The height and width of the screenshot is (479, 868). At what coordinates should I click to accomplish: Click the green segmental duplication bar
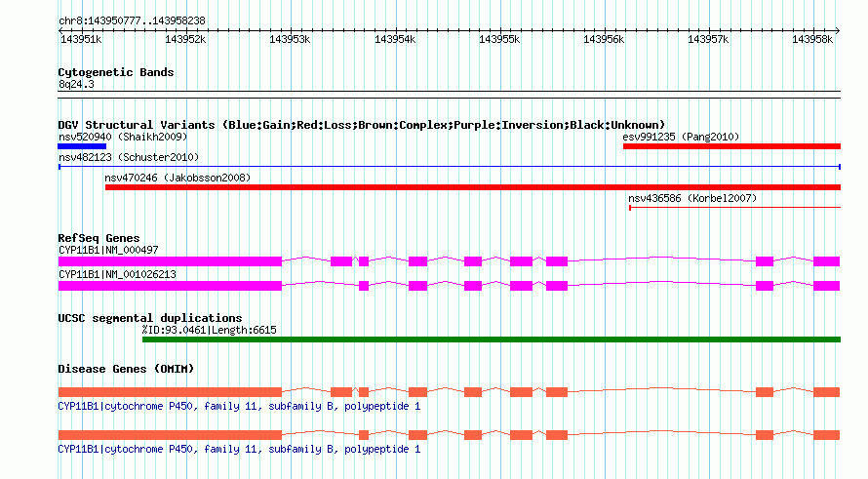492,339
